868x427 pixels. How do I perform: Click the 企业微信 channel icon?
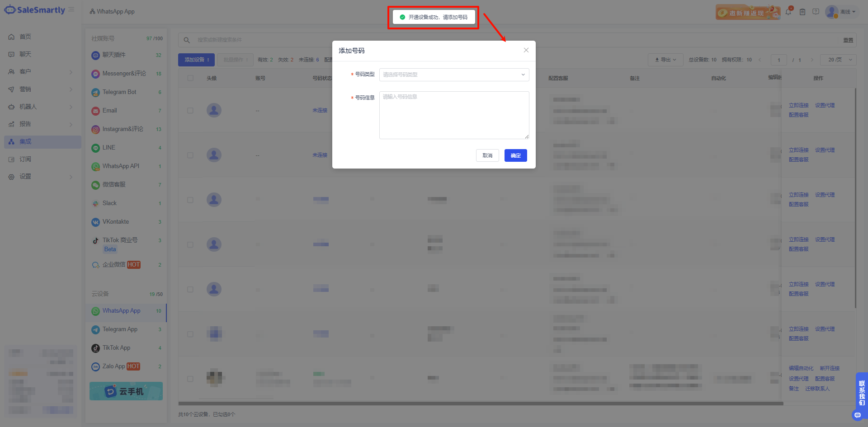tap(95, 265)
